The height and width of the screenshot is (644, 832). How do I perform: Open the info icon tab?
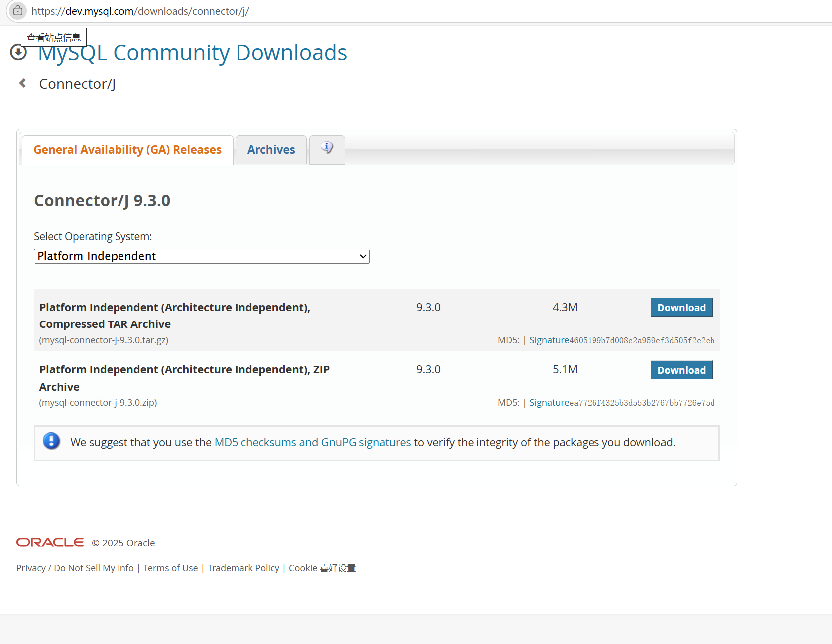[327, 149]
